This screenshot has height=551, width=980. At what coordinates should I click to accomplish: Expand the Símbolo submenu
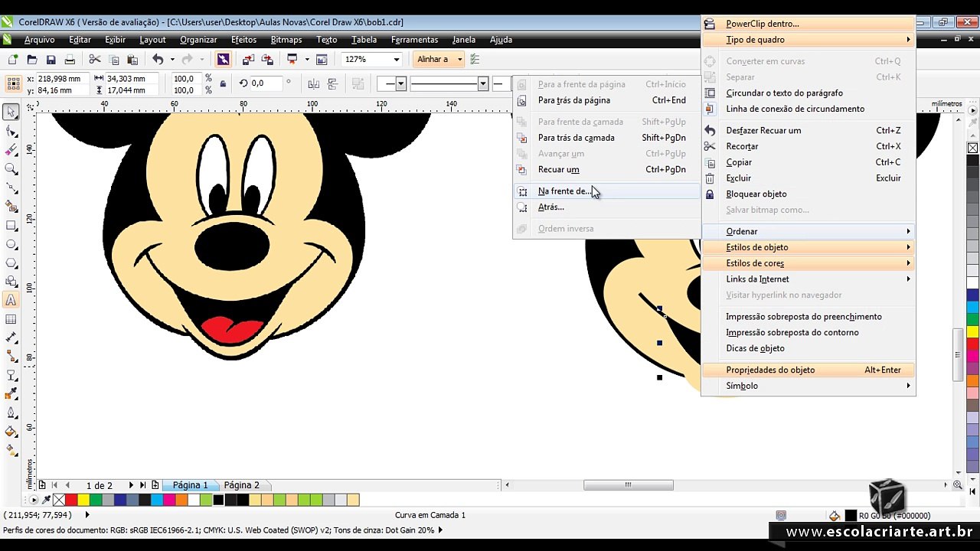click(808, 386)
